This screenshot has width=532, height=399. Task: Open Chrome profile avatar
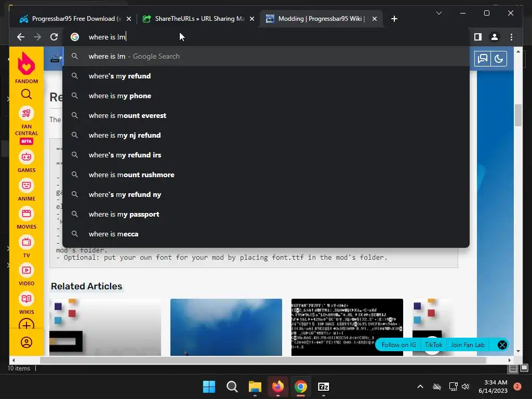[495, 37]
